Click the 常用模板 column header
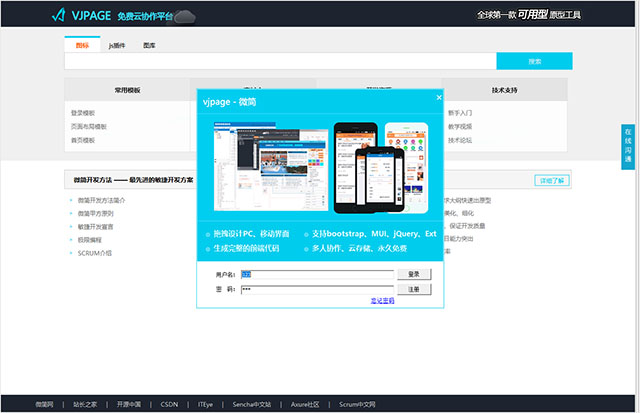Screen dimensions: 640x413 click(127, 90)
